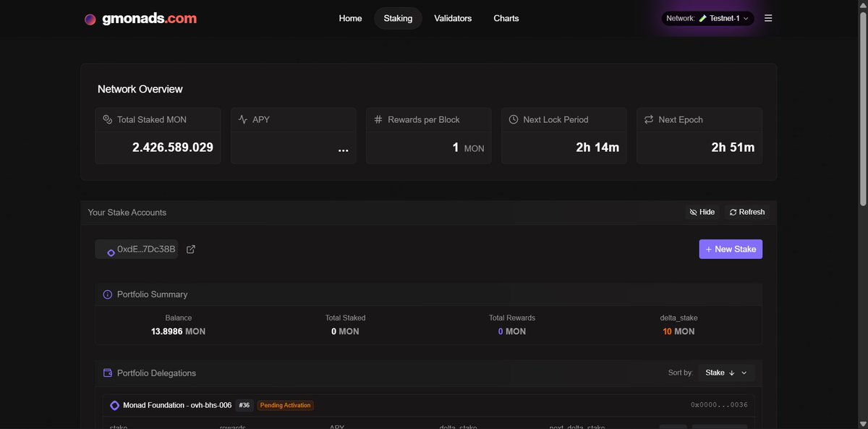Image resolution: width=868 pixels, height=429 pixels.
Task: Click the APY activity pulse icon
Action: (243, 119)
